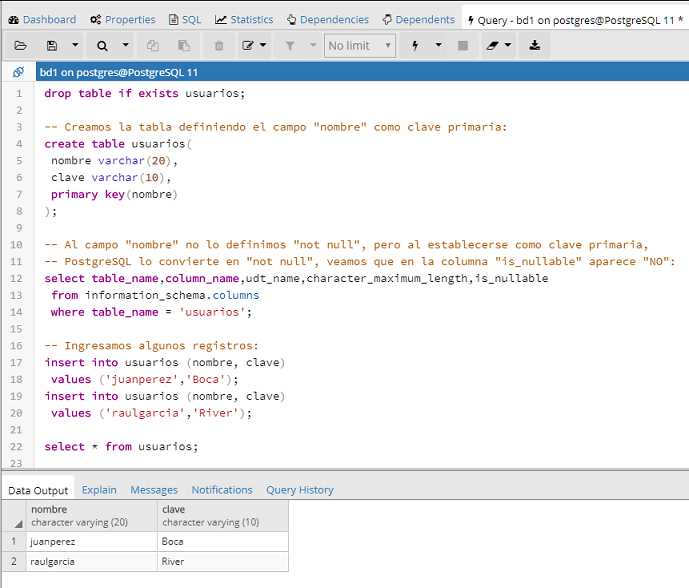Click the 'select * from usuarios;' line
689x588 pixels.
point(121,446)
